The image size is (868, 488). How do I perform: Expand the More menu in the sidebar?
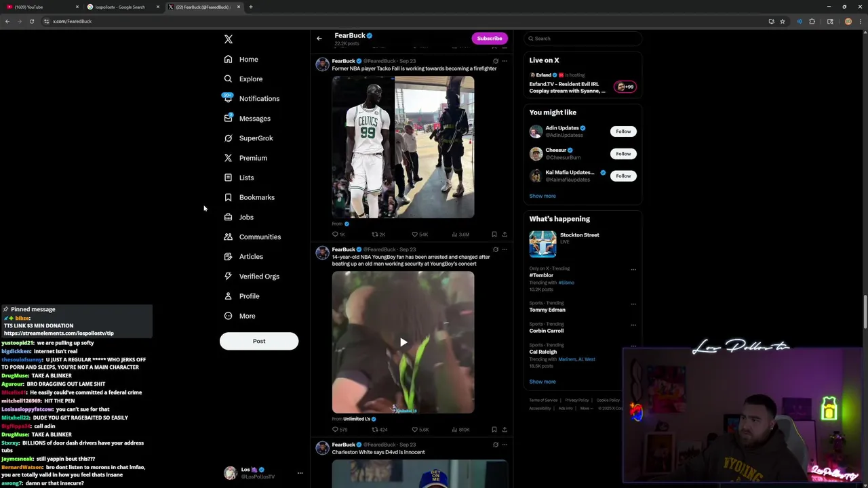239,316
